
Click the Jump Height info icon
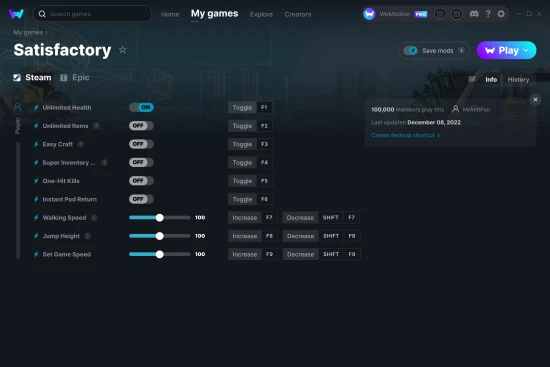(x=88, y=236)
